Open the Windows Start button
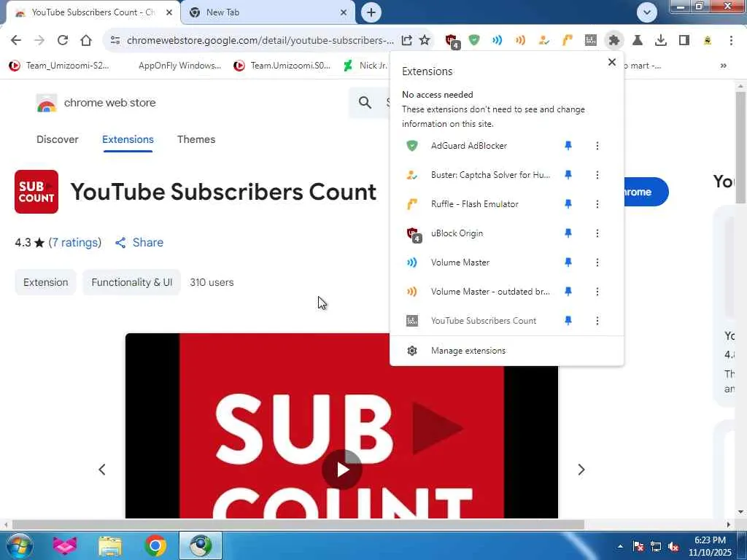747x560 pixels. pyautogui.click(x=19, y=545)
